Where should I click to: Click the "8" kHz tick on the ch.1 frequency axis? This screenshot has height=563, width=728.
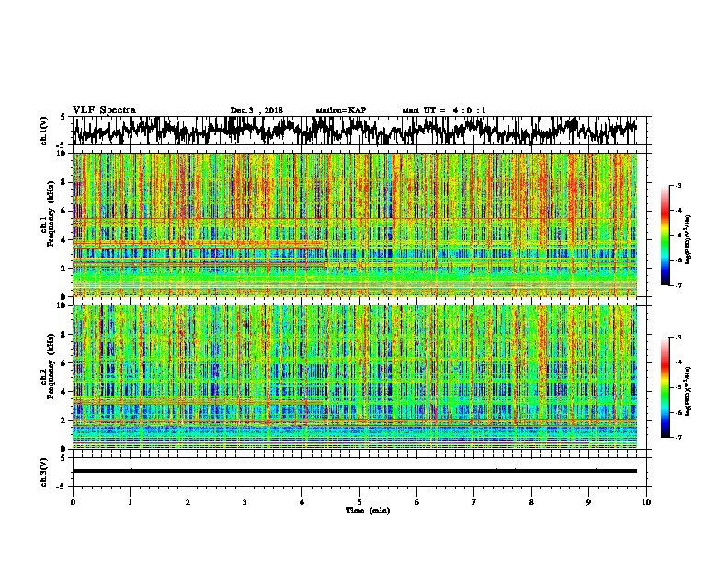click(63, 182)
